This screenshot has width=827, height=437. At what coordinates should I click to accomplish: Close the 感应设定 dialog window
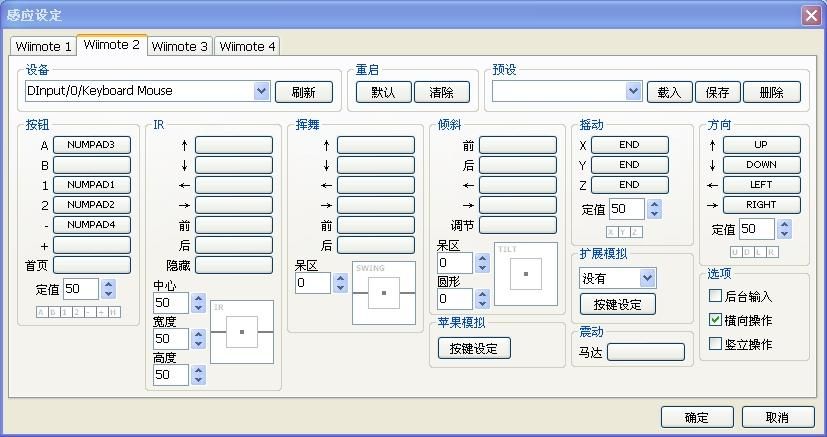[811, 15]
